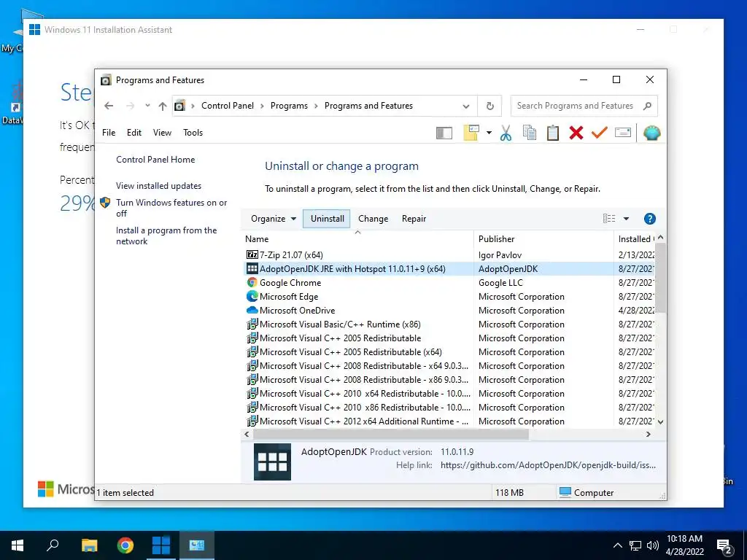
Task: Click the Copy toolbar icon
Action: click(530, 133)
